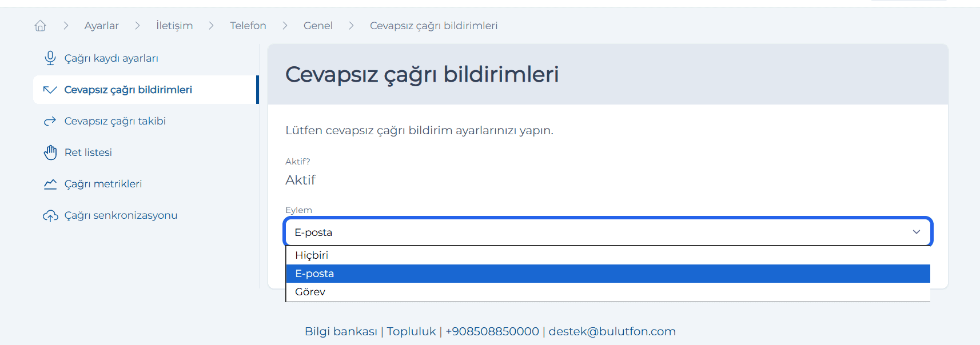This screenshot has width=980, height=345.
Task: Click the microphone icon for call recording
Action: (x=50, y=58)
